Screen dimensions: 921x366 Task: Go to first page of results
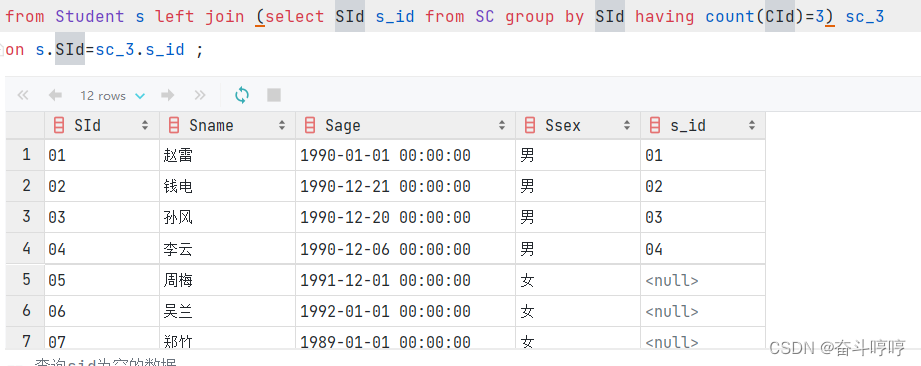(23, 95)
